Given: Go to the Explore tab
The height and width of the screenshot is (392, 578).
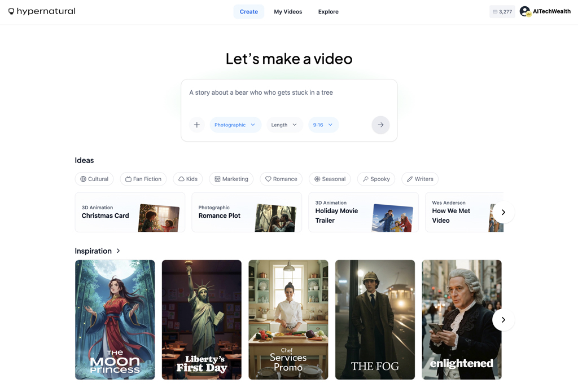Looking at the screenshot, I should coord(328,11).
